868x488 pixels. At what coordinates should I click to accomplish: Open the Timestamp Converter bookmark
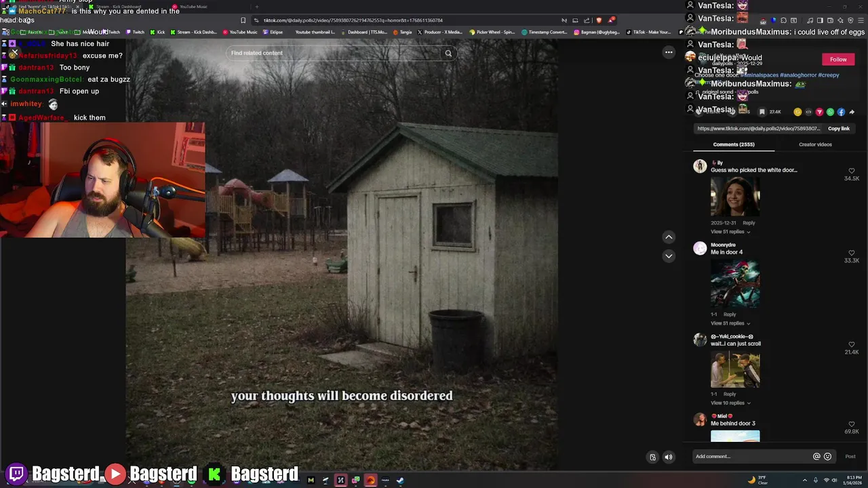click(x=544, y=32)
